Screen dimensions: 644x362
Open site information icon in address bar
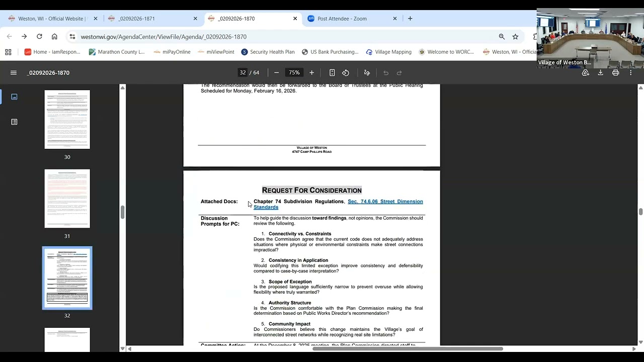point(72,37)
